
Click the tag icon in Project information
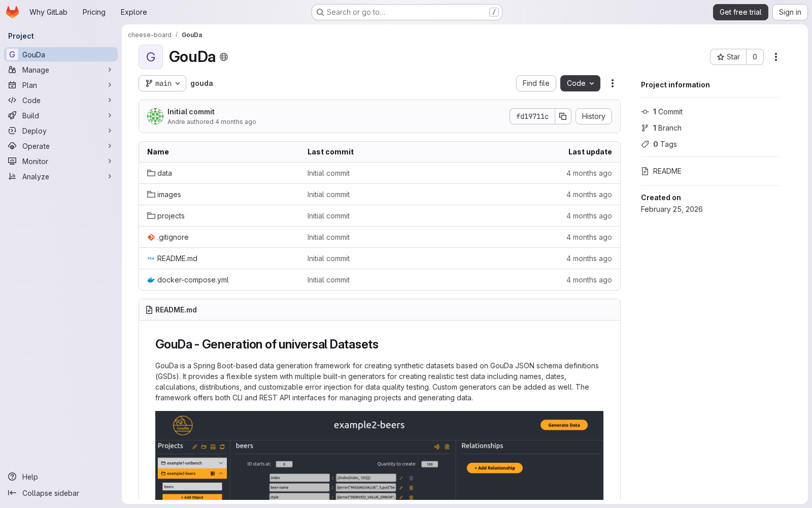(645, 144)
